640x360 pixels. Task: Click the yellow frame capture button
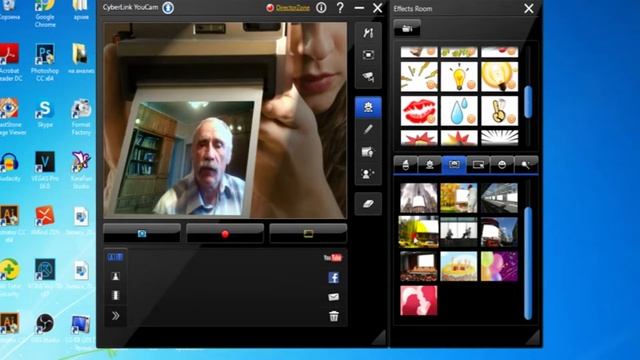tap(308, 233)
